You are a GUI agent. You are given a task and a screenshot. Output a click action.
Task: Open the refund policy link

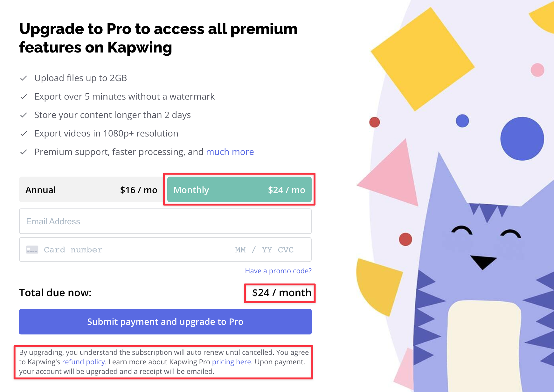(83, 362)
